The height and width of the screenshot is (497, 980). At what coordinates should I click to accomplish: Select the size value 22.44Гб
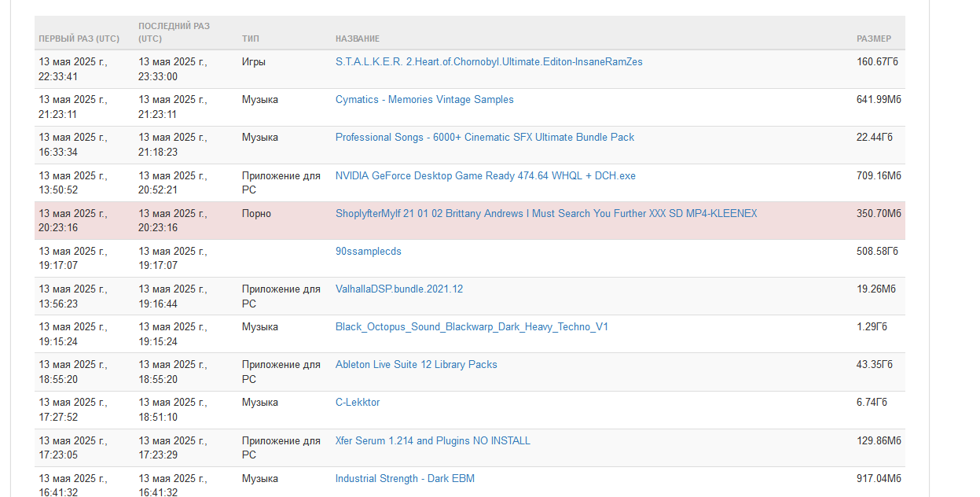pos(875,138)
